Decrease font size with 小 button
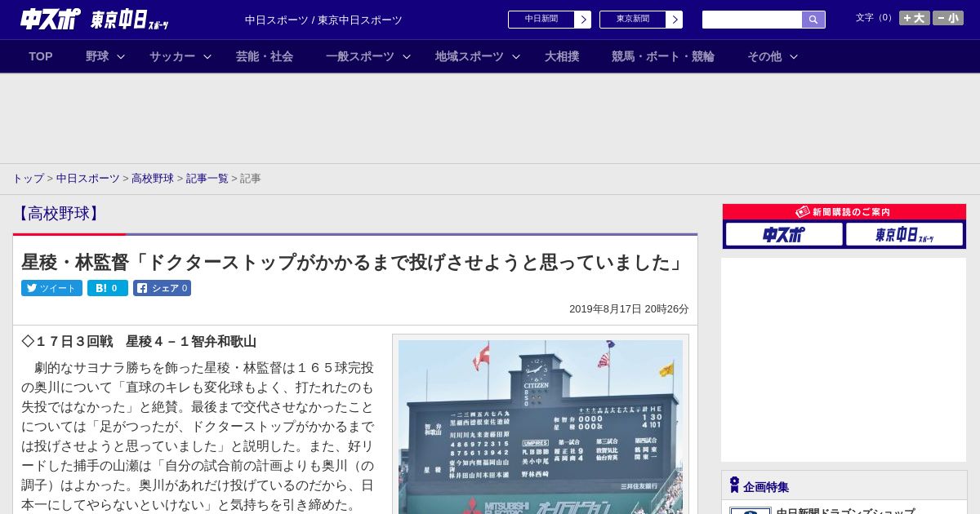 948,18
